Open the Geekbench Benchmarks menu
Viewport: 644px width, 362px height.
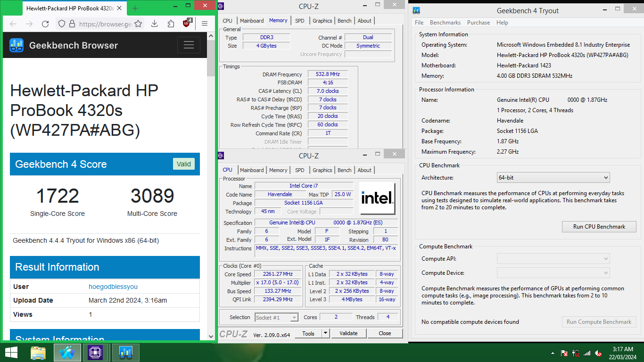(x=445, y=23)
